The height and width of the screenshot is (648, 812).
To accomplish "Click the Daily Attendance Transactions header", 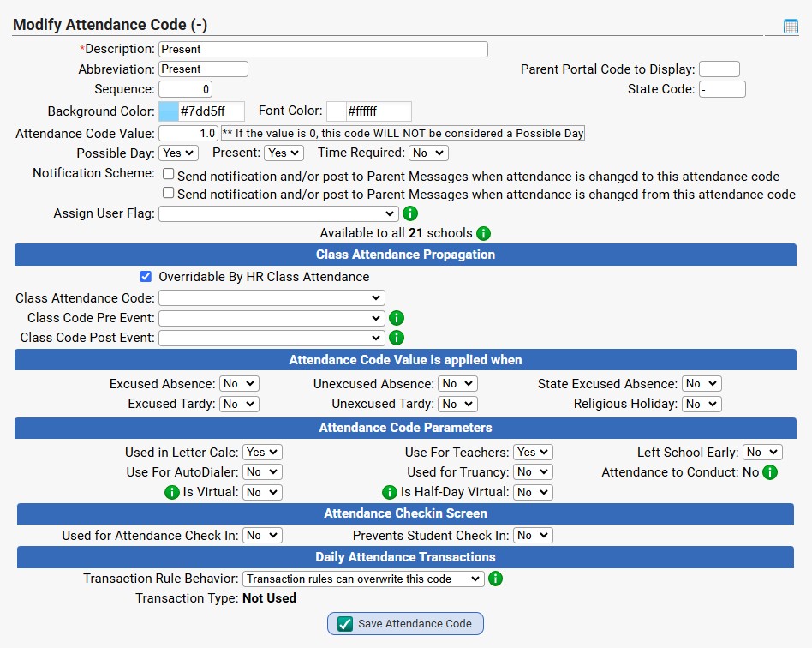I will 405,557.
